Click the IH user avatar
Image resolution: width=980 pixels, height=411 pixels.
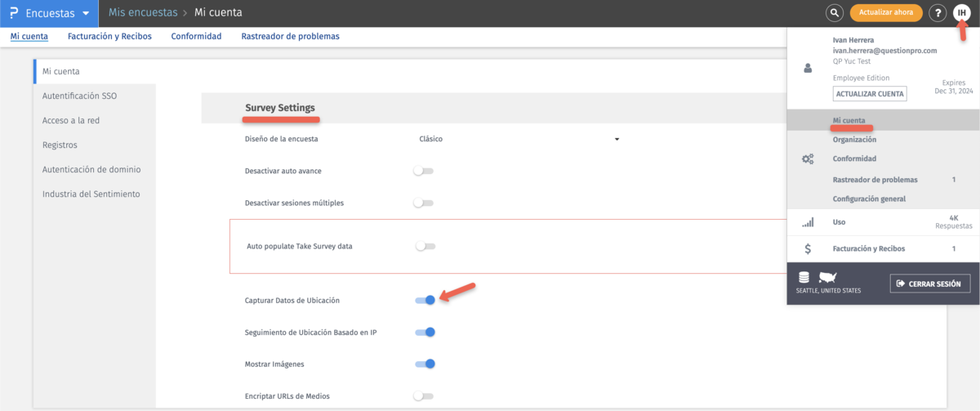[x=962, y=13]
